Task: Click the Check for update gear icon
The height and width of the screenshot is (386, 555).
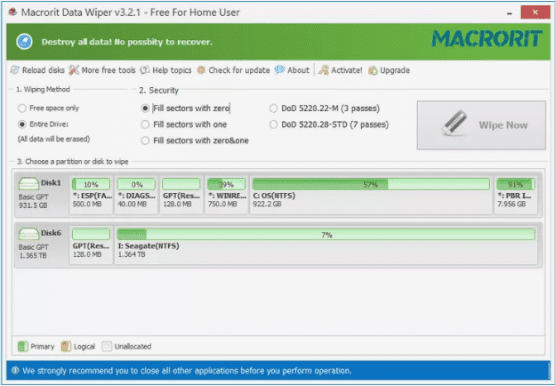Action: [201, 70]
